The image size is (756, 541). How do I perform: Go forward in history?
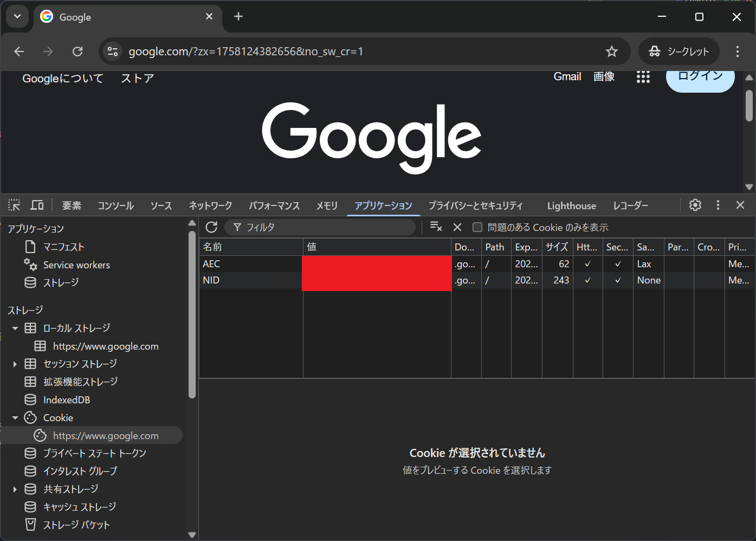click(48, 51)
